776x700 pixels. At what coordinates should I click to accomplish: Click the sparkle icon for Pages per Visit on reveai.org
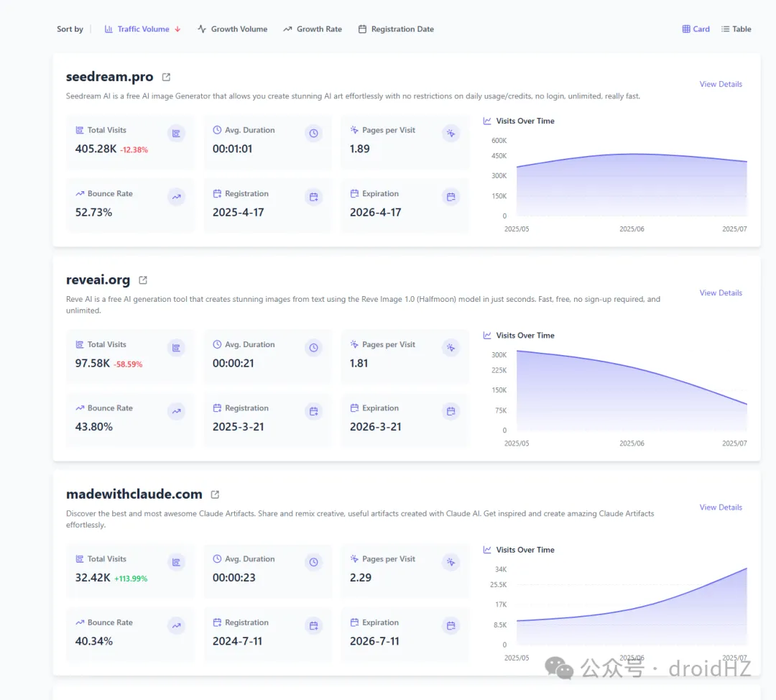451,347
